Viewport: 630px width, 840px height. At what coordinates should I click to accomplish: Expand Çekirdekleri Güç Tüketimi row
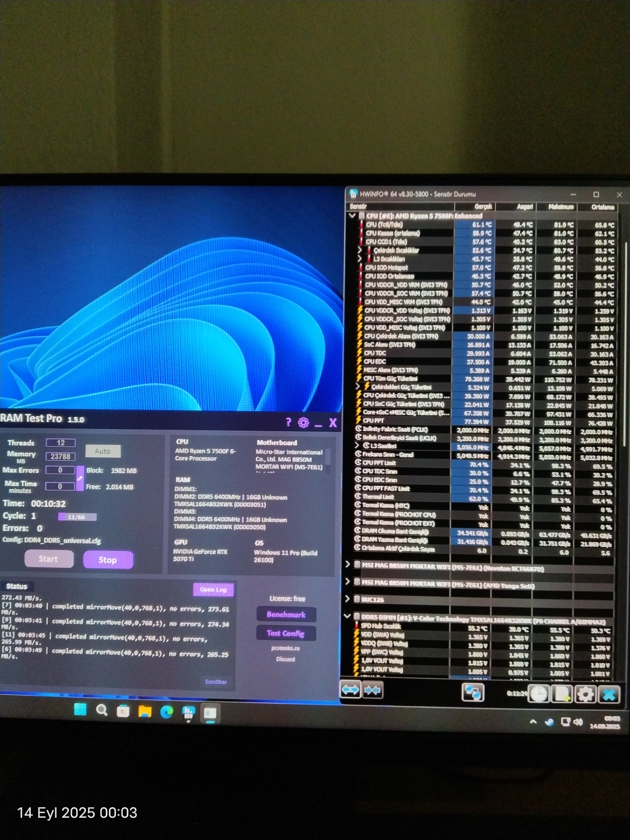click(x=358, y=387)
